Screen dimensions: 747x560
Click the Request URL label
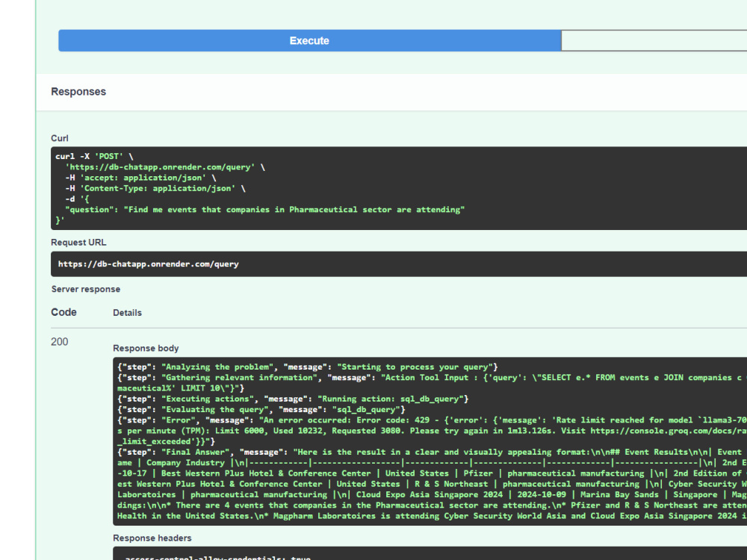78,243
